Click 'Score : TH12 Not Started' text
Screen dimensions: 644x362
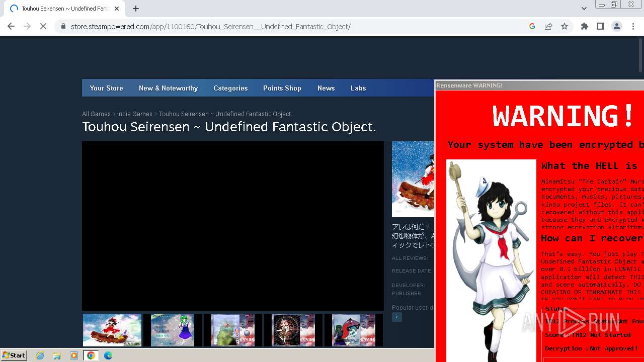click(588, 335)
